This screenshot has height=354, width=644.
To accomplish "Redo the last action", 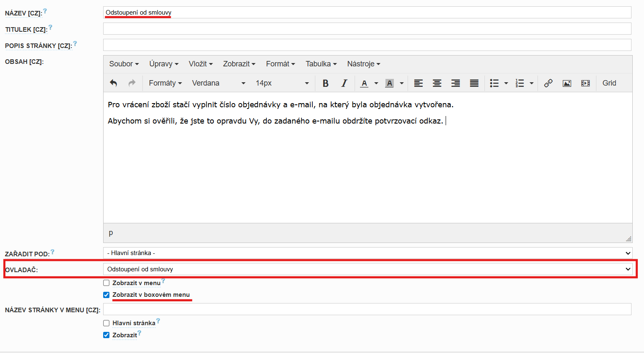I will coord(132,83).
